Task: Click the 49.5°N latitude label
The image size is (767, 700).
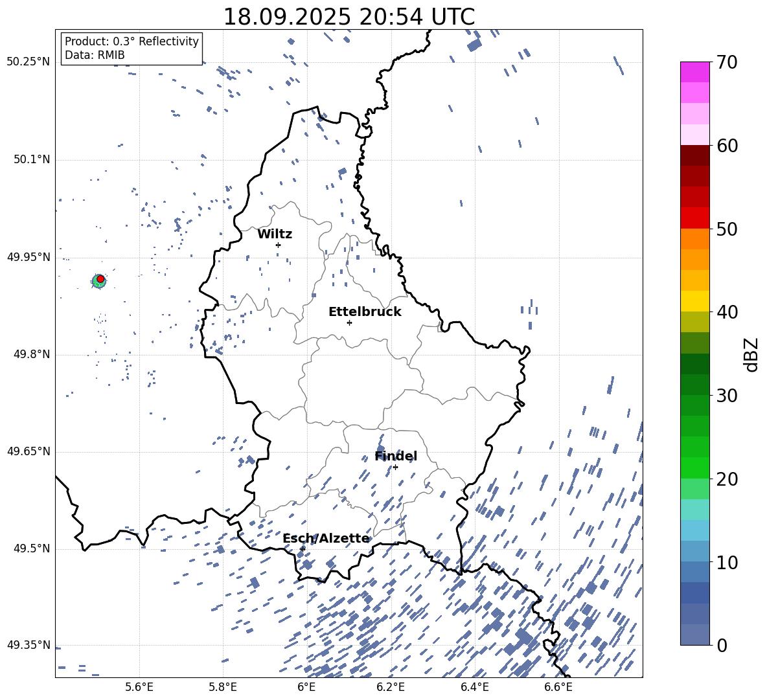Action: pos(32,548)
